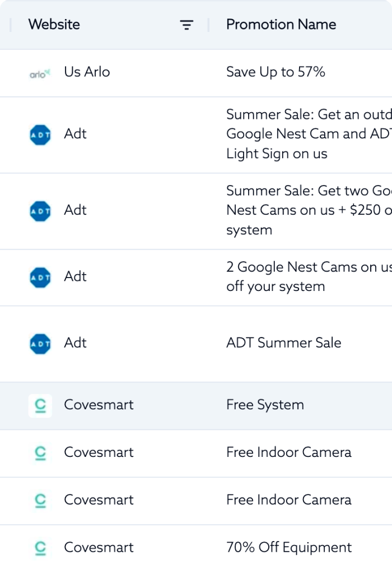Click the 'Us Arlo' website name

point(87,72)
